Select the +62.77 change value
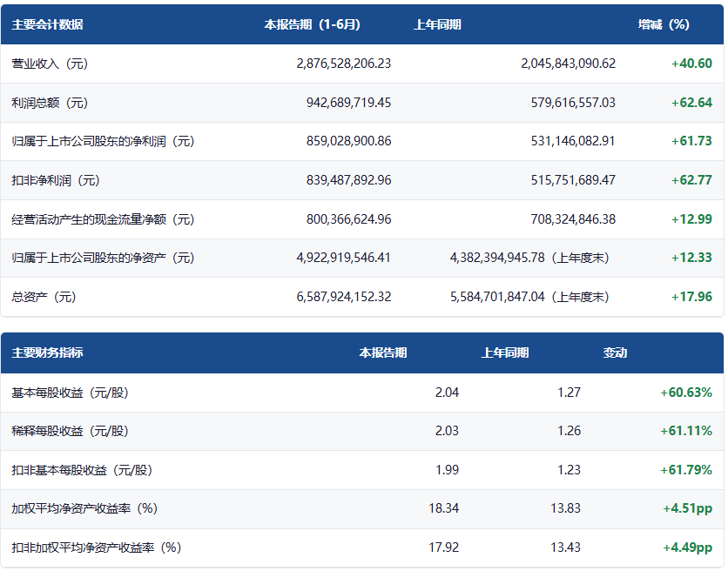 tap(691, 180)
